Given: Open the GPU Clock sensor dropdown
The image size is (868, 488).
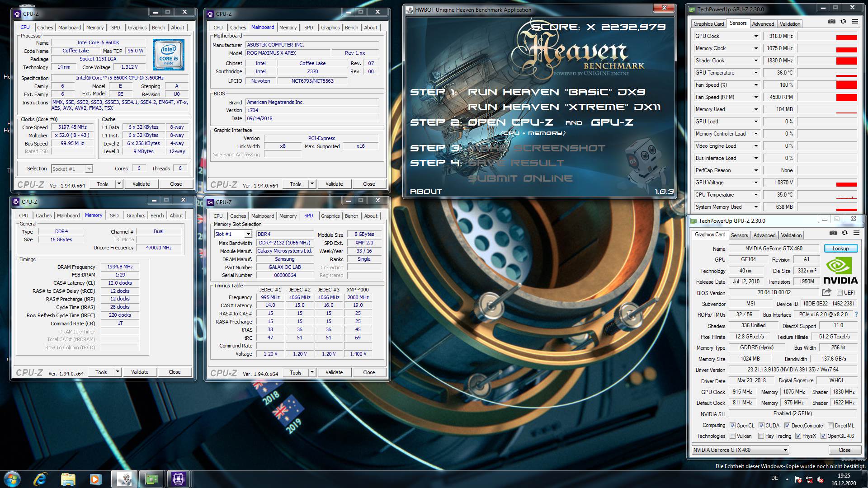Looking at the screenshot, I should [755, 36].
